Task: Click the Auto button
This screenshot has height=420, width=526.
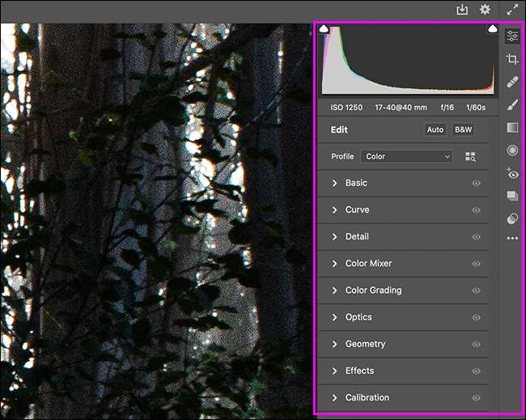Action: (x=435, y=129)
